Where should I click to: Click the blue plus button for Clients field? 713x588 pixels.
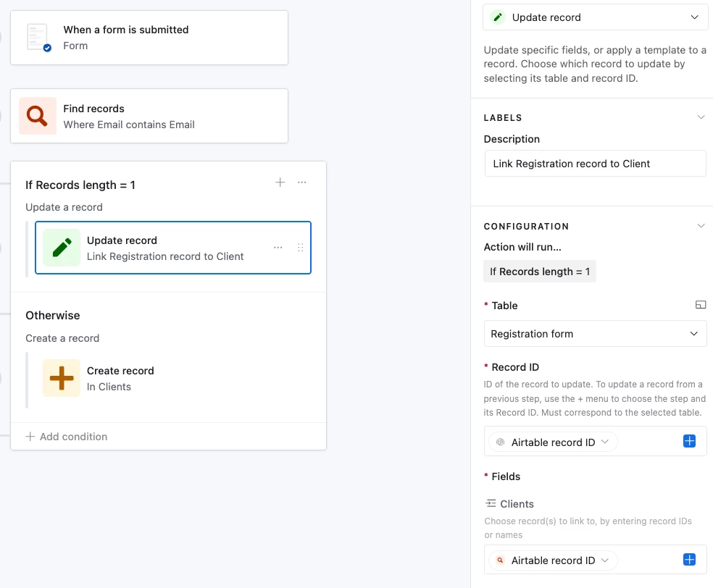(689, 560)
